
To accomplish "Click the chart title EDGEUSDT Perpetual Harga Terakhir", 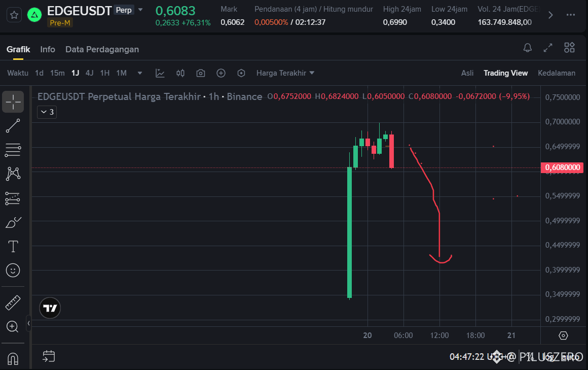I will coord(119,96).
